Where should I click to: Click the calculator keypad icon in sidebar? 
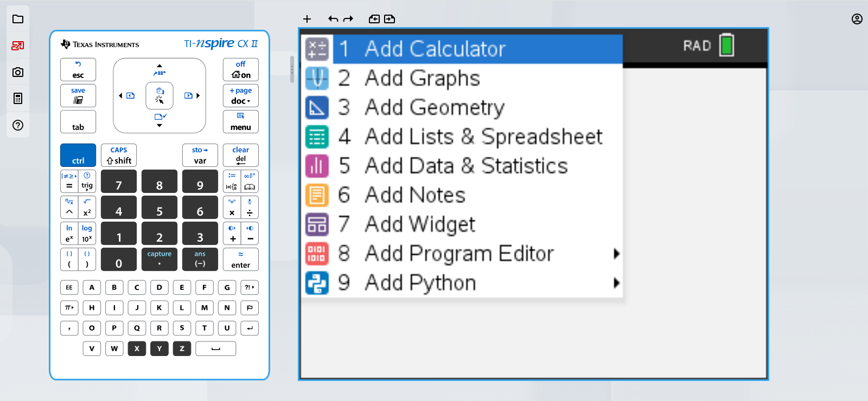pos(18,99)
